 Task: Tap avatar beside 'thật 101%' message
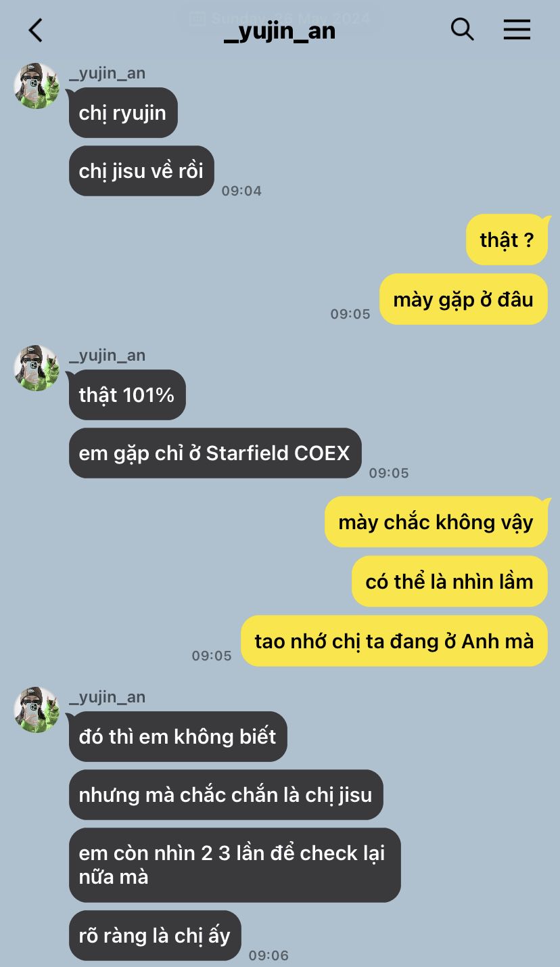[37, 368]
